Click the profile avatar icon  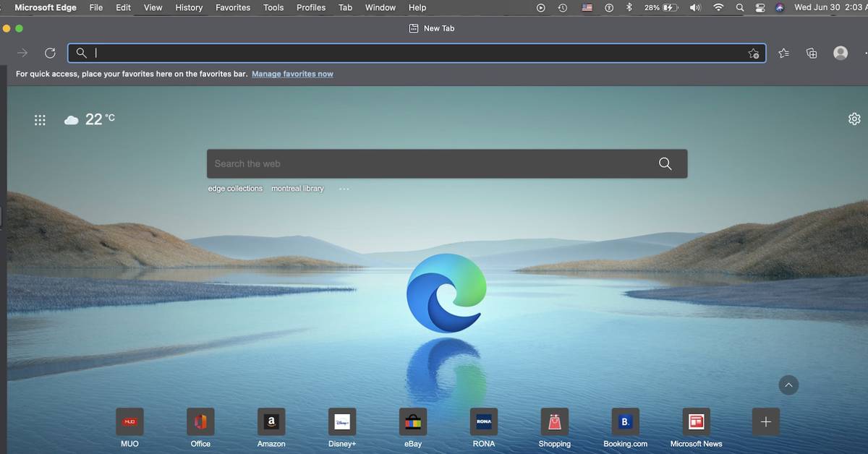pos(840,53)
